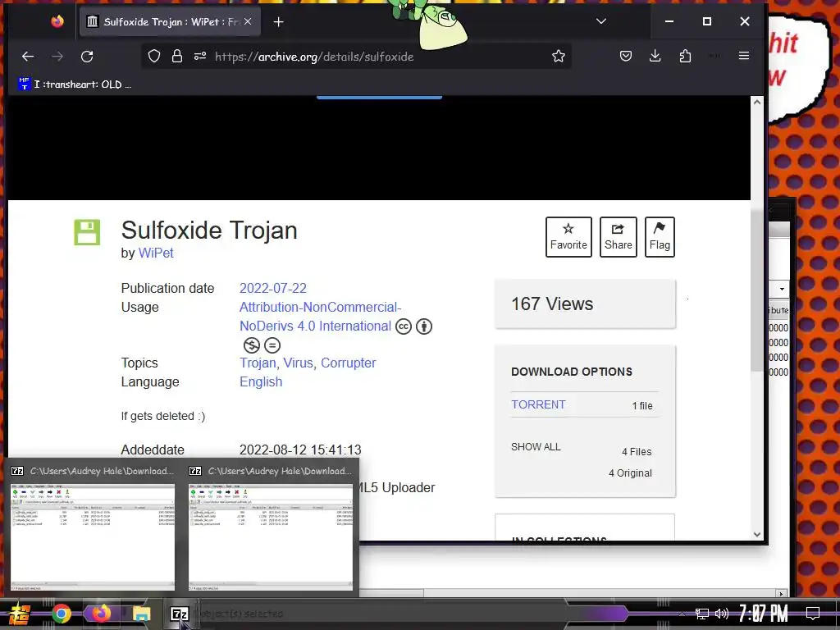Screen dimensions: 840x630
Task: Open the extensions puzzle icon
Action: [x=685, y=56]
